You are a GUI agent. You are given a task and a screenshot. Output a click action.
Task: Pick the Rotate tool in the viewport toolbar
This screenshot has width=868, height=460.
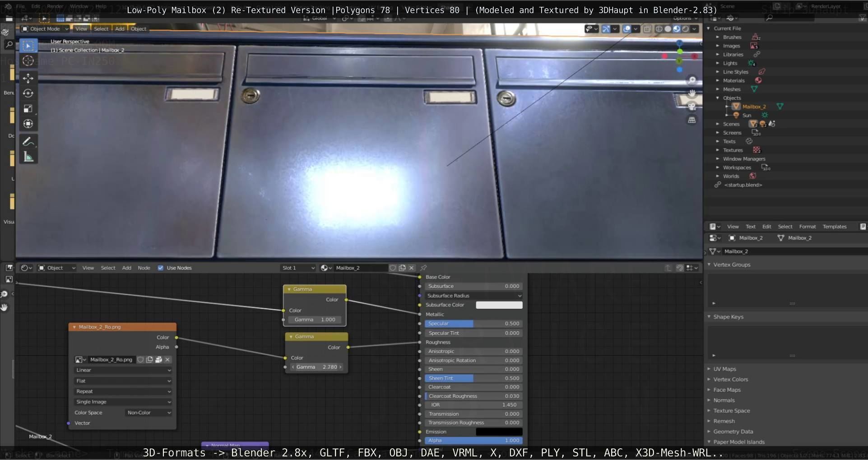coord(28,93)
